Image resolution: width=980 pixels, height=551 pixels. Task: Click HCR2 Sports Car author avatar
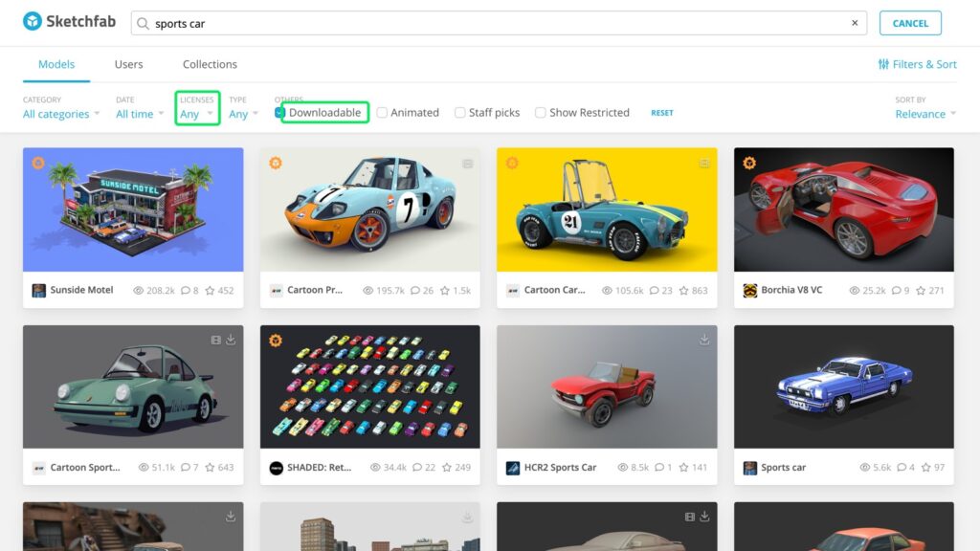[x=513, y=468]
